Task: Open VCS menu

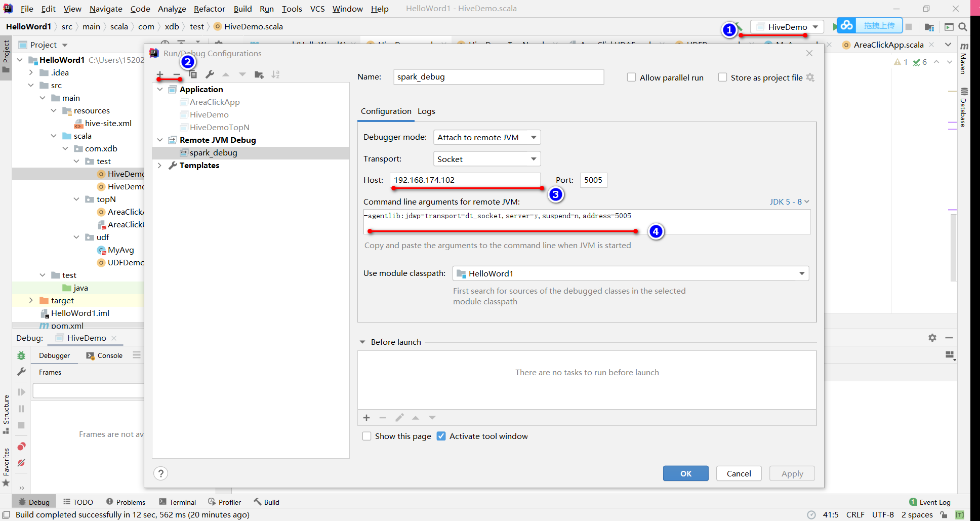Action: (x=317, y=9)
